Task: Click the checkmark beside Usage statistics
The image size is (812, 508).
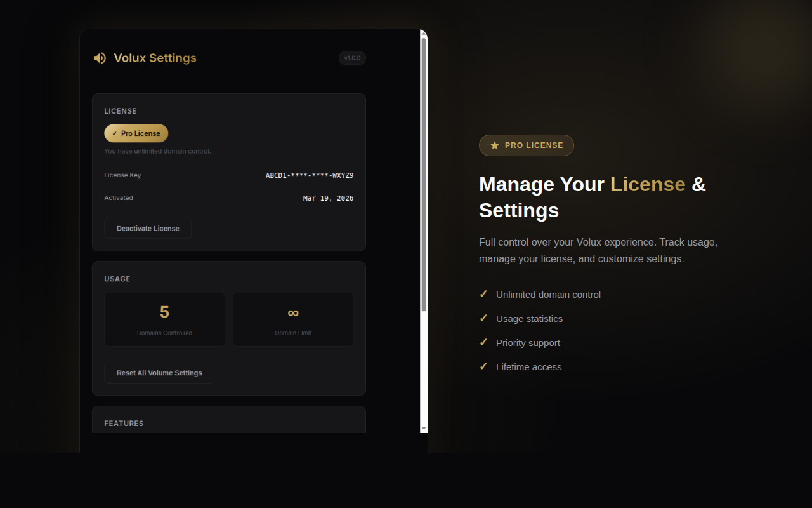Action: point(483,318)
